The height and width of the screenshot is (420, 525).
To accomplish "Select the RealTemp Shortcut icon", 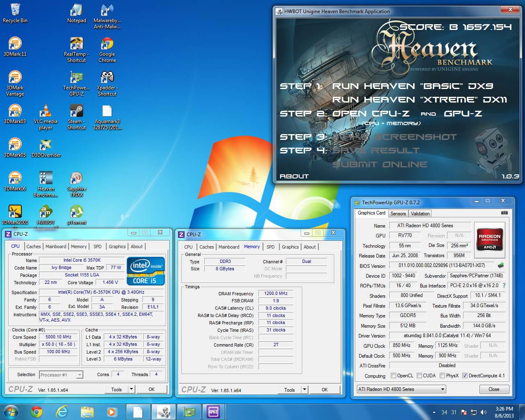I will click(77, 50).
